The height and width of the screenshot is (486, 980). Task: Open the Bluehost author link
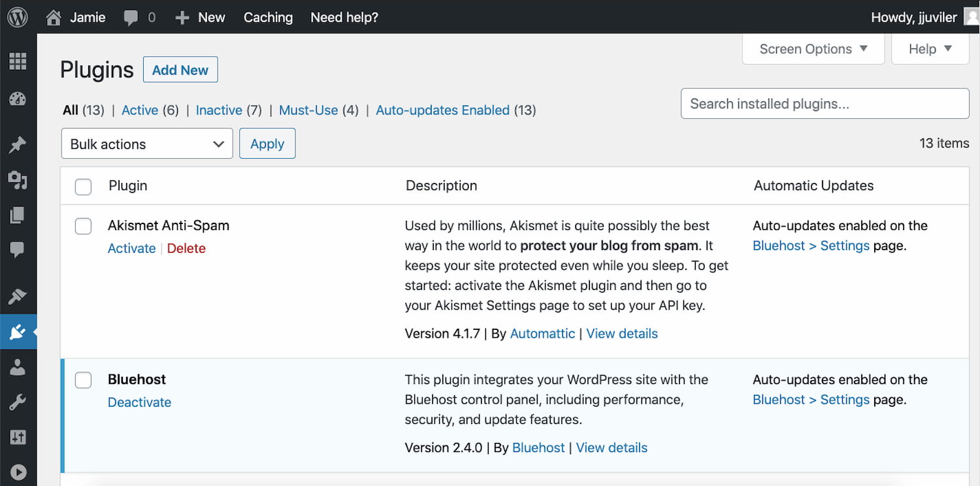pos(538,447)
